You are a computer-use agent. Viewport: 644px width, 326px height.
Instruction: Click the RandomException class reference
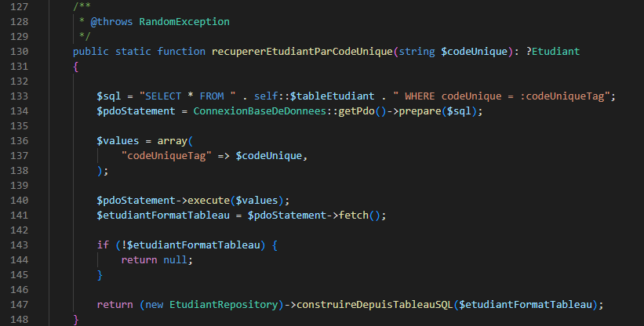[184, 22]
